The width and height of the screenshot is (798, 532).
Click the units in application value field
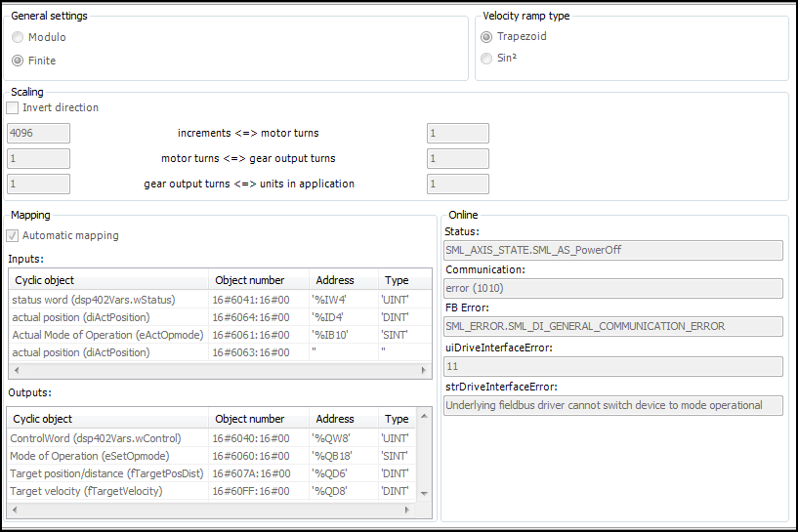coord(458,184)
